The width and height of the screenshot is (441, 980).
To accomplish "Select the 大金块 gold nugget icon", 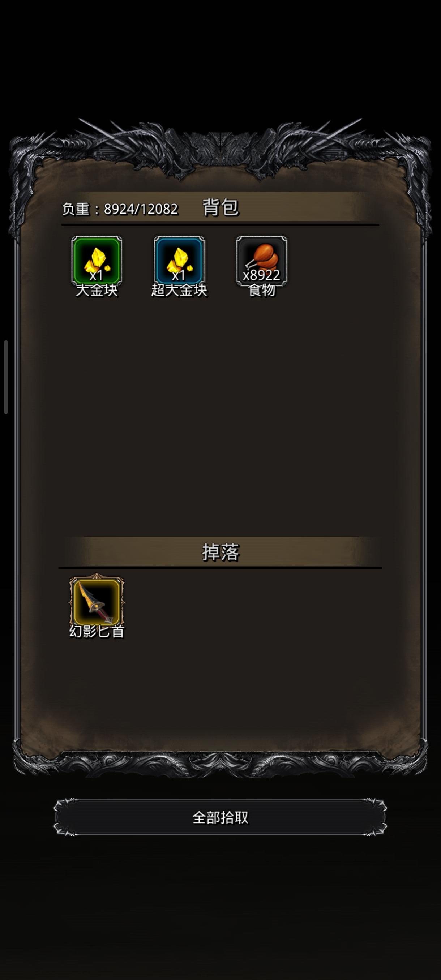I will pos(97,261).
